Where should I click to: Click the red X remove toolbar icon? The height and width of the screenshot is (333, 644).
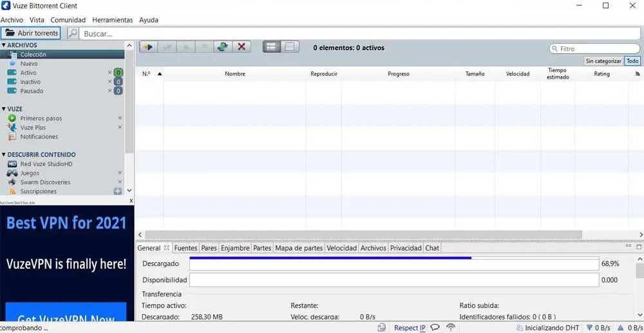coord(241,47)
